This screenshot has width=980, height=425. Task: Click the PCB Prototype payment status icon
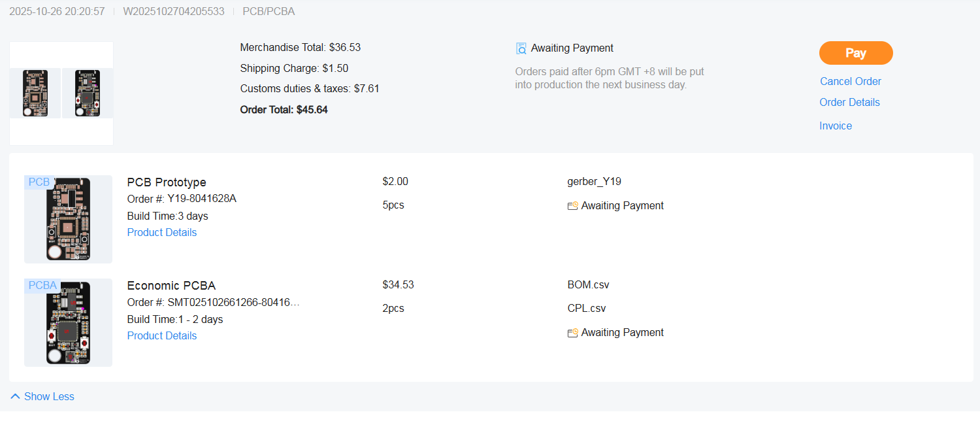(x=573, y=206)
